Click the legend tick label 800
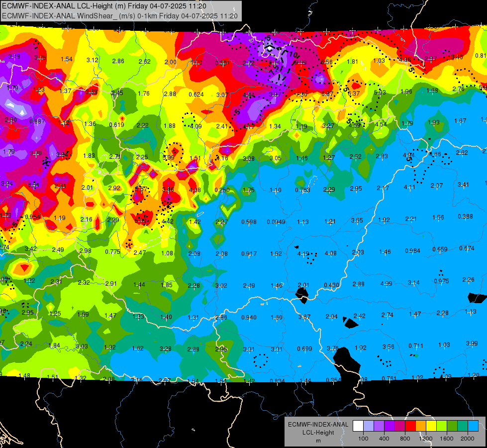The height and width of the screenshot is (448, 487). [405, 439]
